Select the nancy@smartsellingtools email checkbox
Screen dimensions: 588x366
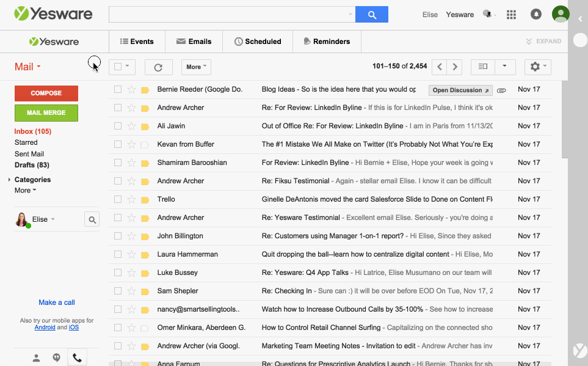click(118, 309)
